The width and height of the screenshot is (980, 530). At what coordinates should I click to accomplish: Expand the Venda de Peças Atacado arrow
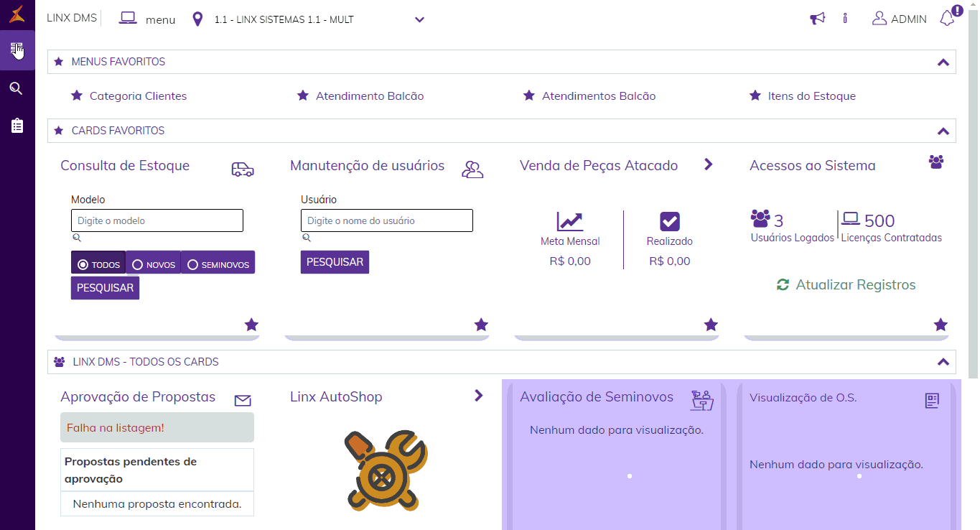pos(709,164)
